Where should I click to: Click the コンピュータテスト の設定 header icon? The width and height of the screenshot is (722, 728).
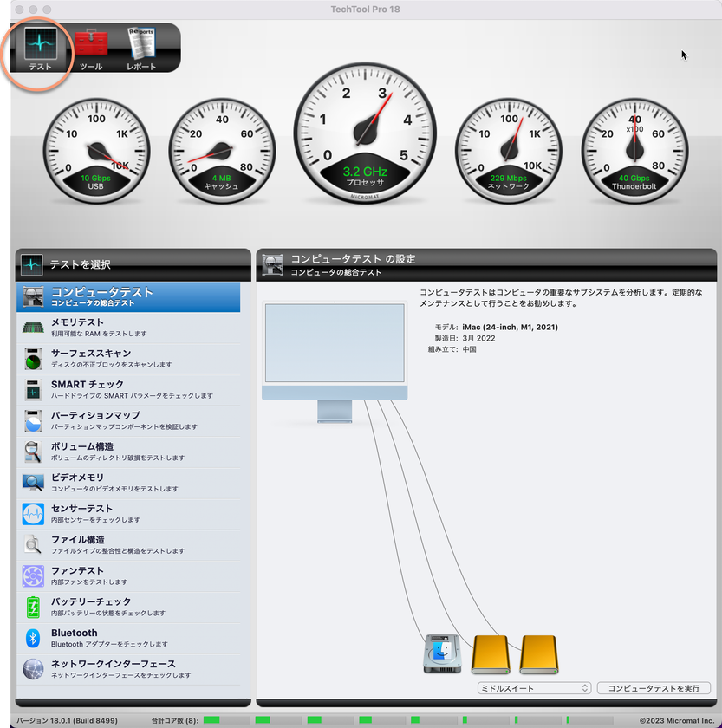(272, 264)
